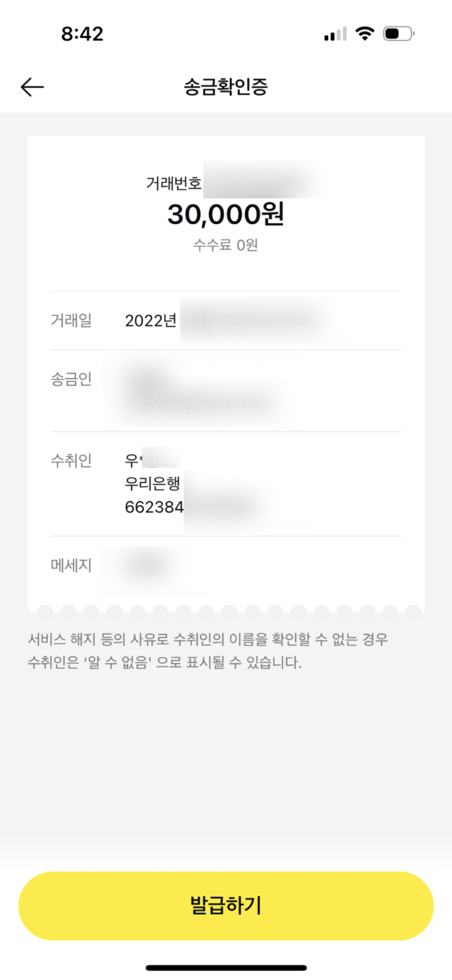
Task: Tap the 우리은행 bank name
Action: pos(152,484)
